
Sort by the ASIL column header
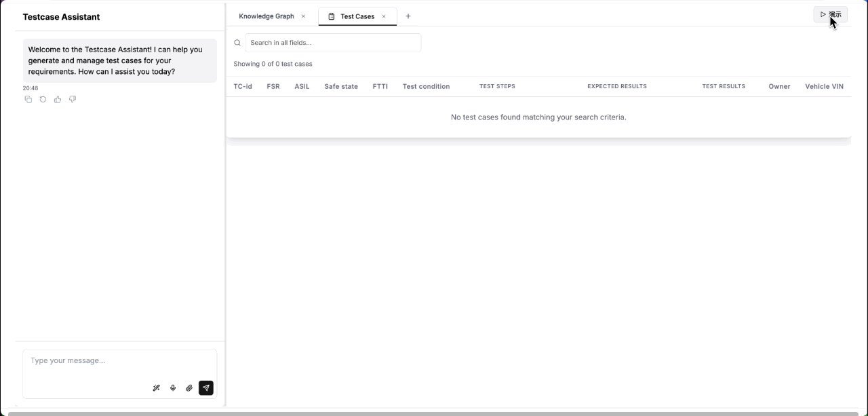(x=301, y=86)
